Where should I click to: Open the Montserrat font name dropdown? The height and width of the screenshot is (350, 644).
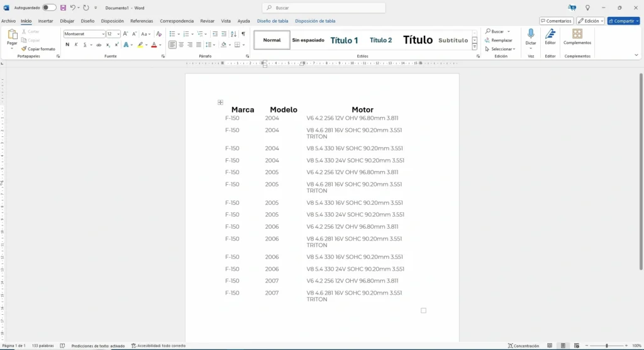pyautogui.click(x=103, y=34)
